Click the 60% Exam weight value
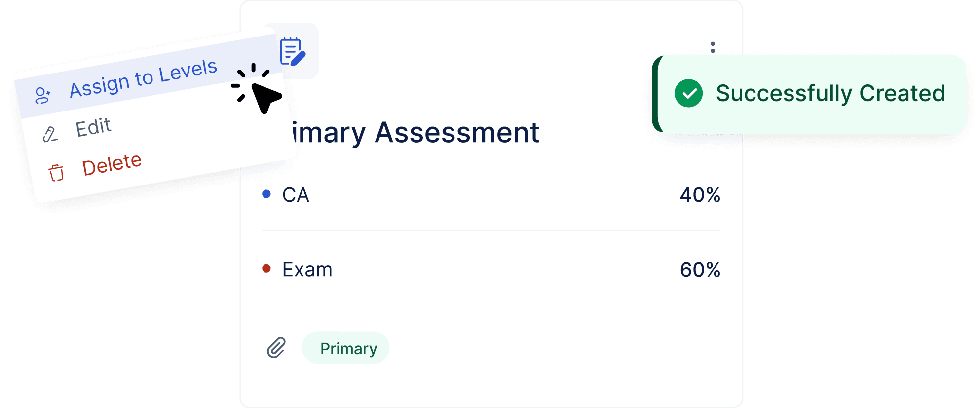Viewport: 980px width, 408px height. pyautogui.click(x=700, y=270)
